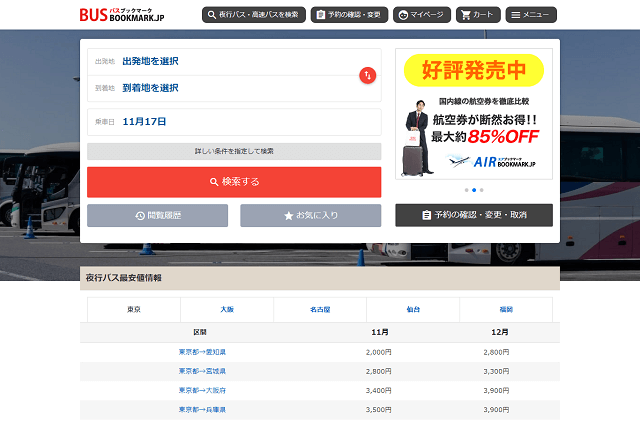Screen dimensions: 640x421
Task: Click the airline ticket 85% OFF banner
Action: (x=473, y=113)
